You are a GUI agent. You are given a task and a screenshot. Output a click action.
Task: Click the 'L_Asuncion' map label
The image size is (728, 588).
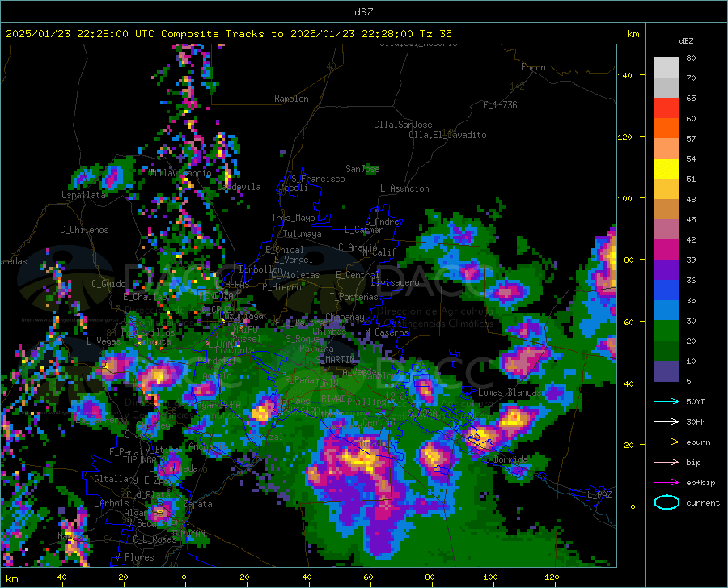[x=404, y=188]
